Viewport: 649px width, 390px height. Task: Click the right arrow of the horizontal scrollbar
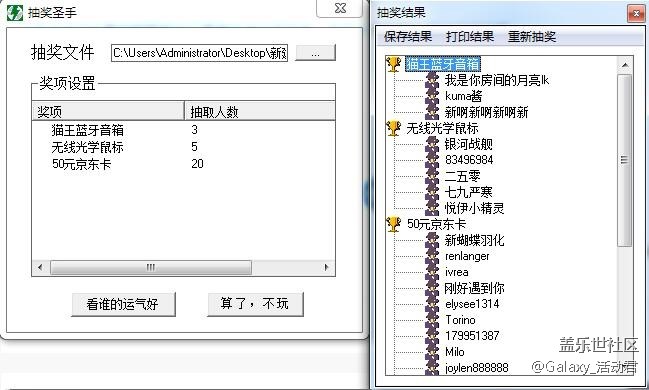click(x=327, y=267)
